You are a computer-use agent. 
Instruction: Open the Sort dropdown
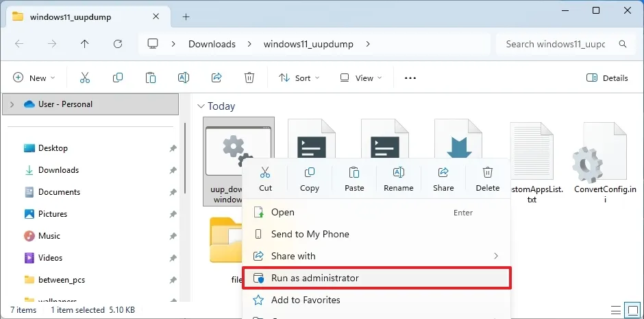coord(300,78)
